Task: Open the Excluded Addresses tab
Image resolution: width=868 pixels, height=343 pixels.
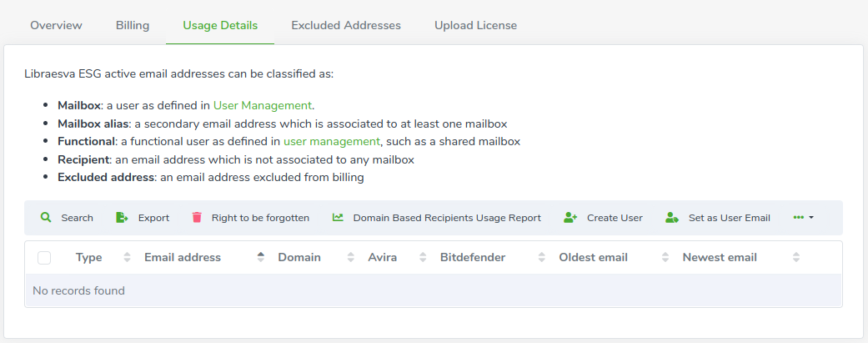Action: click(346, 26)
